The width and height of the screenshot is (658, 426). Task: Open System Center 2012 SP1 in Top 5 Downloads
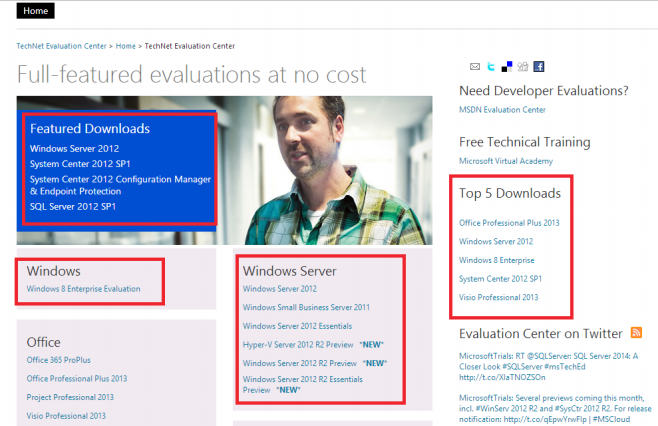[x=500, y=278]
